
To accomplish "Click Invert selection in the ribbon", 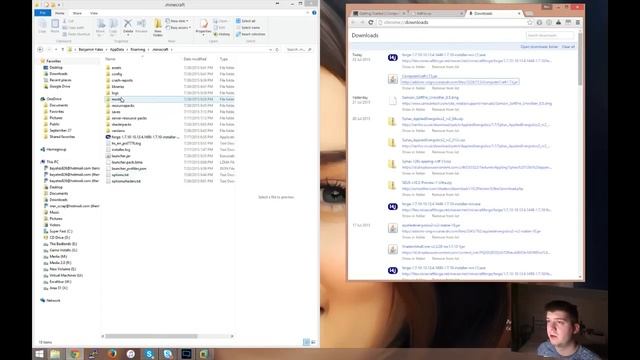I will (x=250, y=34).
